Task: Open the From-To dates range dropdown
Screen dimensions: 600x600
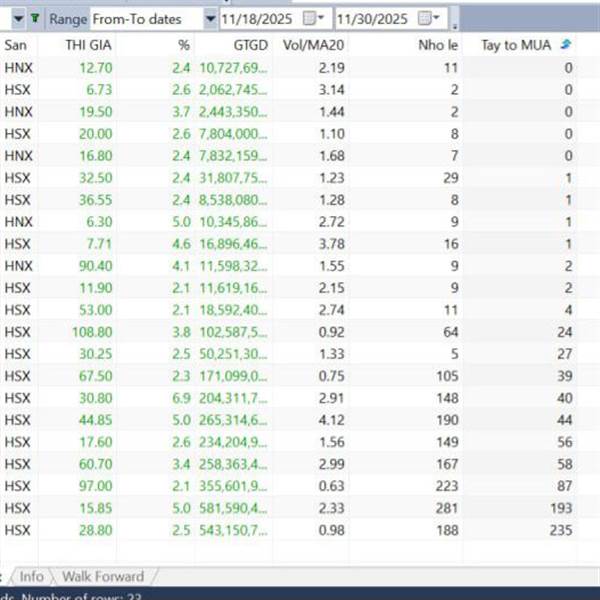Action: click(209, 18)
